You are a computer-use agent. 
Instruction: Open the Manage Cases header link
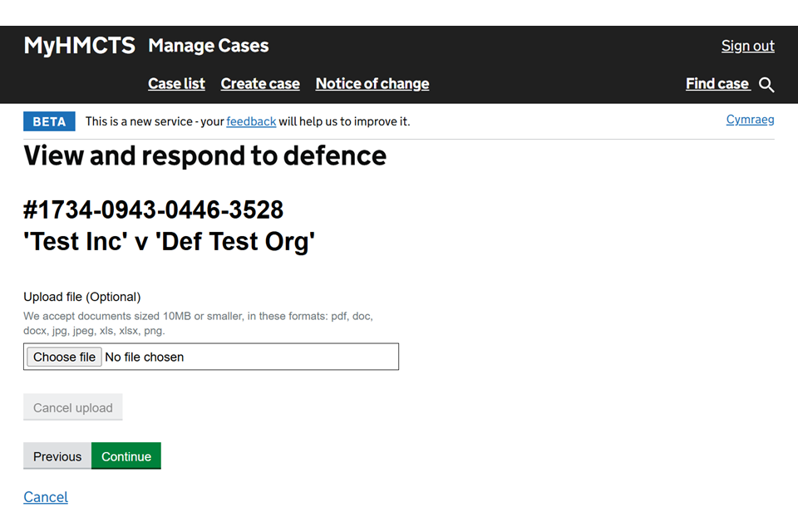[x=208, y=46]
